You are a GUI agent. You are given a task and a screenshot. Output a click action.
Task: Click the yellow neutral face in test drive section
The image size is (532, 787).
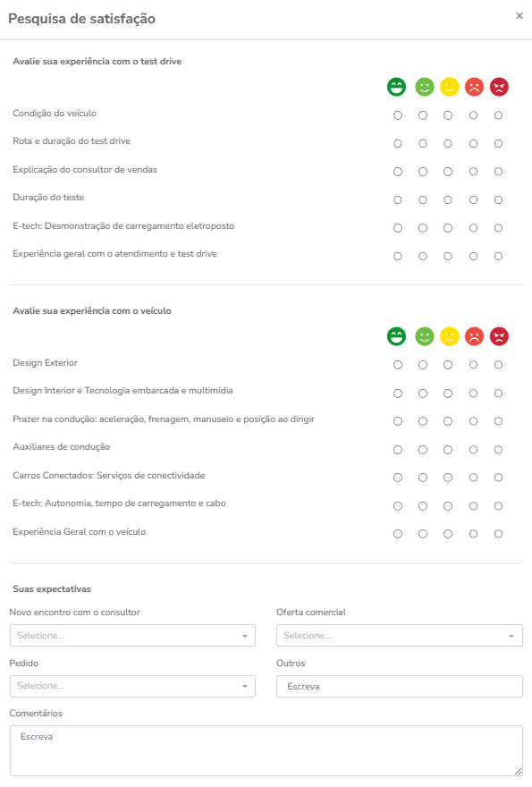click(x=449, y=87)
